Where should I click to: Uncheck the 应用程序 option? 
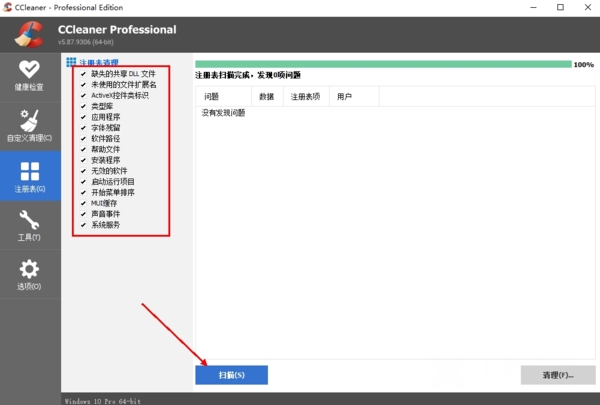click(x=83, y=117)
